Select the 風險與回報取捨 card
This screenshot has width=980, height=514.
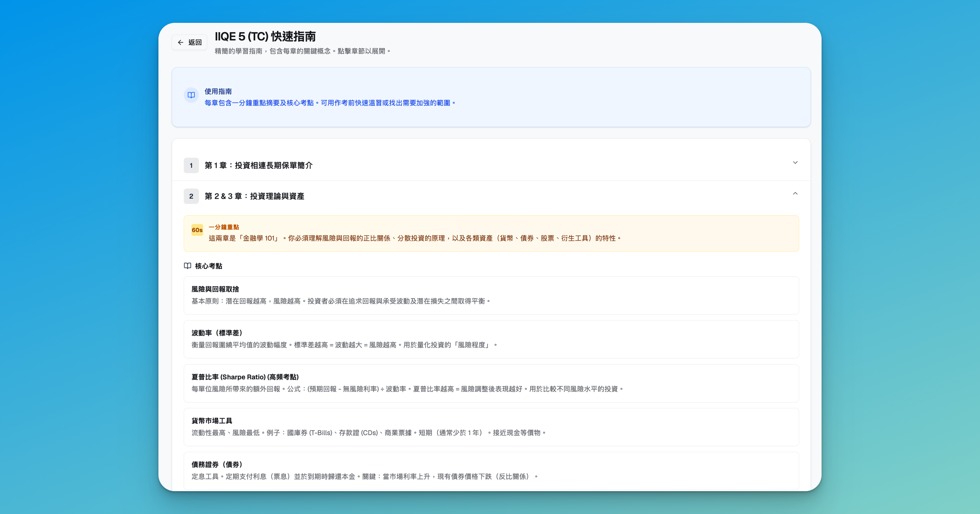click(491, 295)
